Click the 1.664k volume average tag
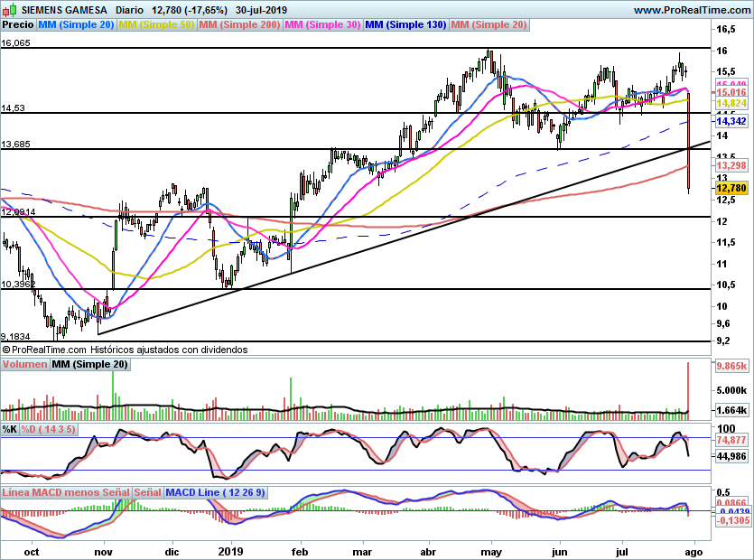The width and height of the screenshot is (754, 560). click(x=732, y=410)
